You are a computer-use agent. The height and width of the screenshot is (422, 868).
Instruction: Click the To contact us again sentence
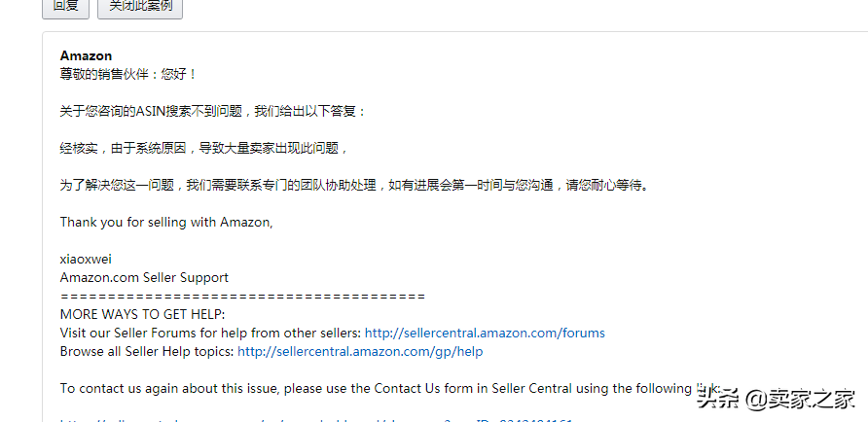[x=389, y=388]
